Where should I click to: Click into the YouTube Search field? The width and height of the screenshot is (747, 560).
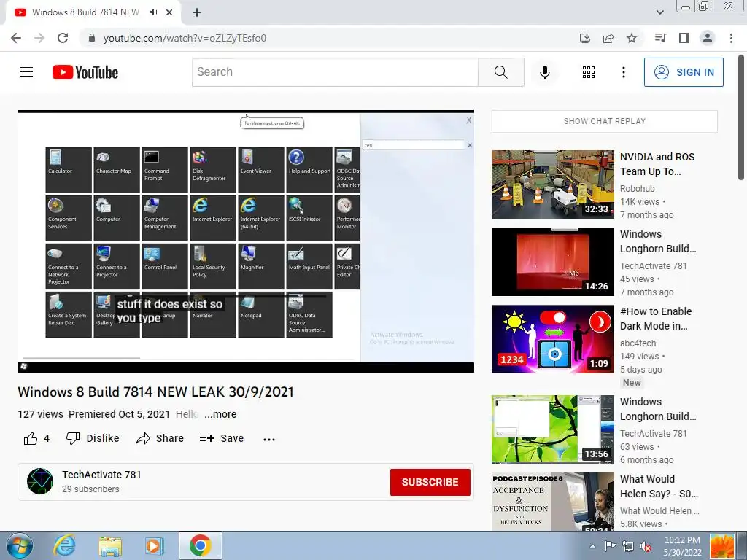335,72
